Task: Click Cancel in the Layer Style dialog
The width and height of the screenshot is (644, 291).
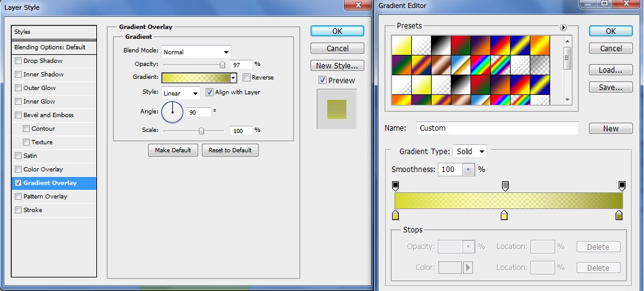Action: [x=337, y=48]
